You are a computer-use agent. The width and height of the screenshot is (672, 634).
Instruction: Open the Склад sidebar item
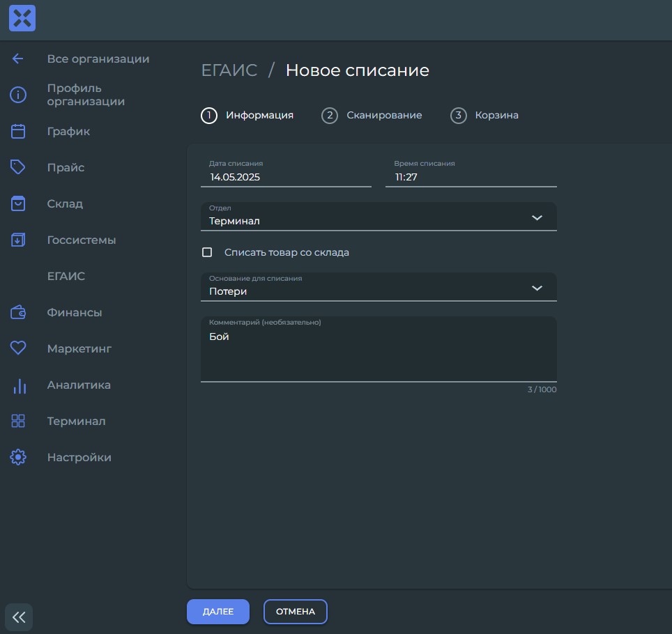65,204
